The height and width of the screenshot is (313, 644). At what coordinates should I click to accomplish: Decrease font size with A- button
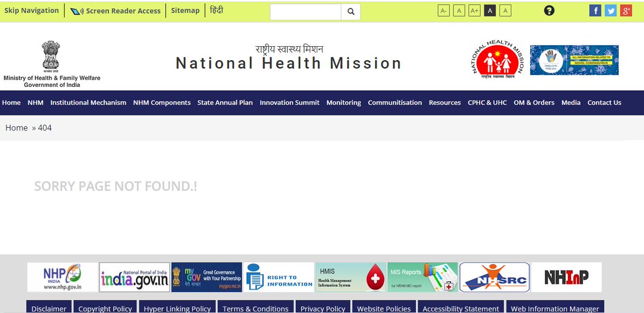pyautogui.click(x=443, y=11)
